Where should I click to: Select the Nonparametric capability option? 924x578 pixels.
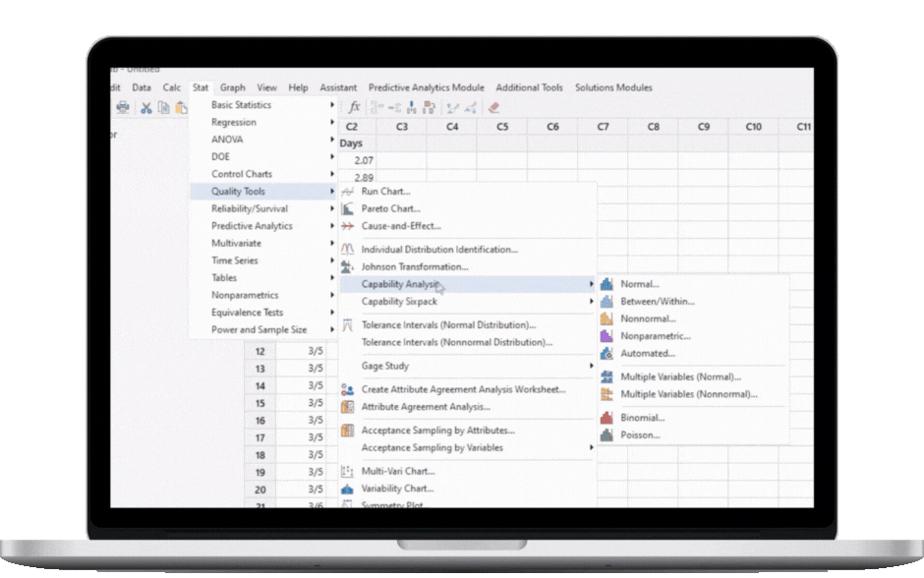tap(656, 335)
